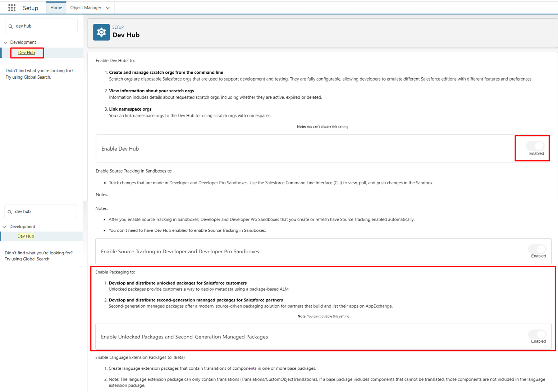Collapse the top Development section chevron

coord(5,42)
